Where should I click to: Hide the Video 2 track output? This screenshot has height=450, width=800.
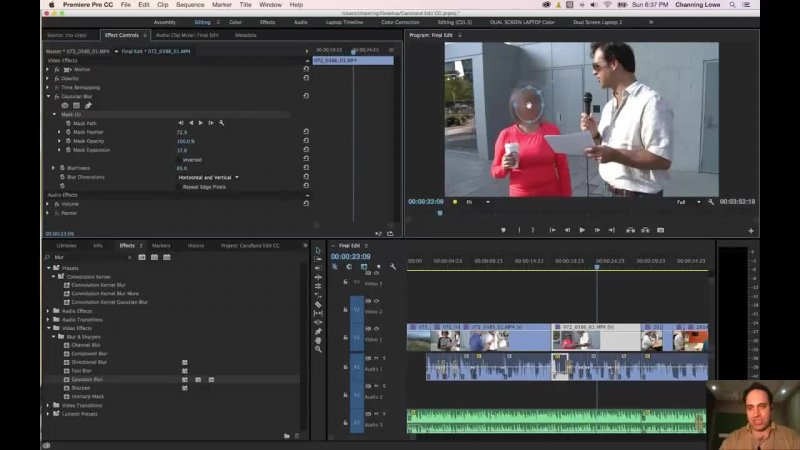[x=376, y=301]
